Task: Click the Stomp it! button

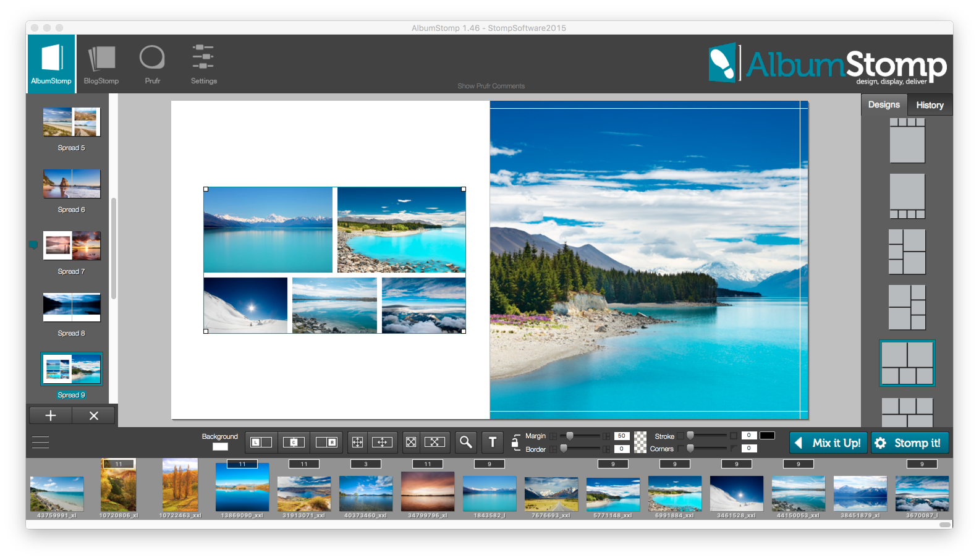Action: [x=910, y=443]
